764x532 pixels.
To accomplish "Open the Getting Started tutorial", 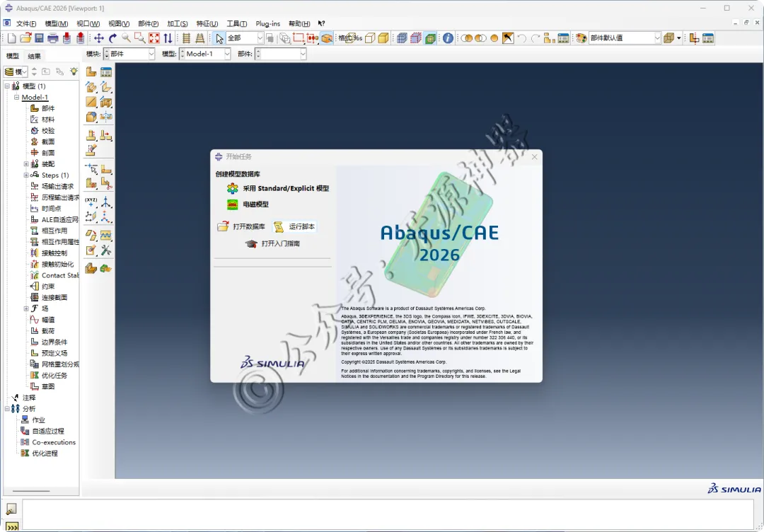I will pos(273,243).
